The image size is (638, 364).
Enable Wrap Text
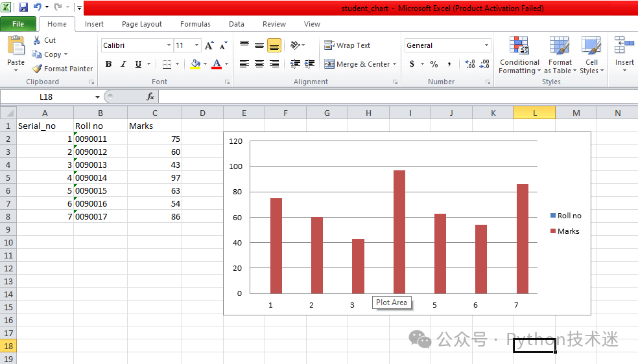(347, 45)
